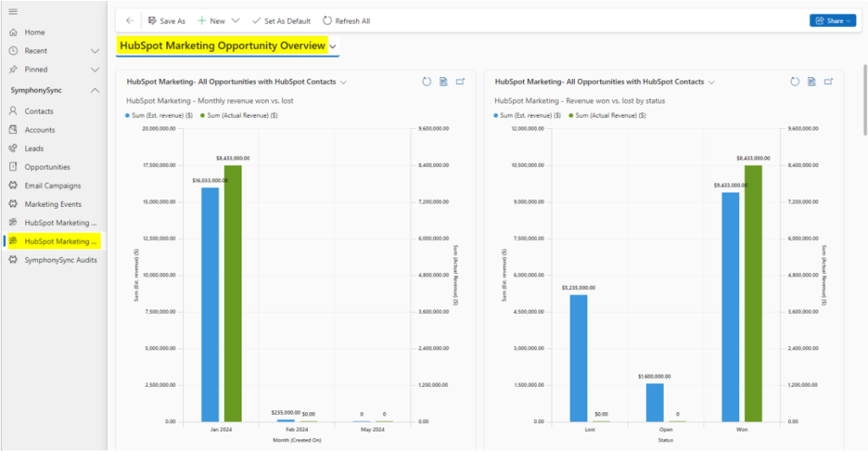The width and height of the screenshot is (868, 452).
Task: Toggle Actual Revenue legend in Monthly chart
Action: 239,116
